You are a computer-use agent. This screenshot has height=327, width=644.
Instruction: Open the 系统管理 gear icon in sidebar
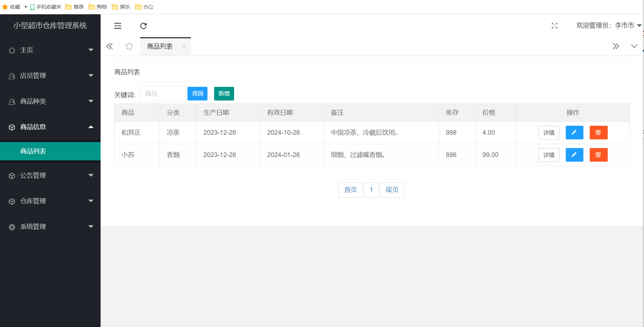(x=12, y=227)
